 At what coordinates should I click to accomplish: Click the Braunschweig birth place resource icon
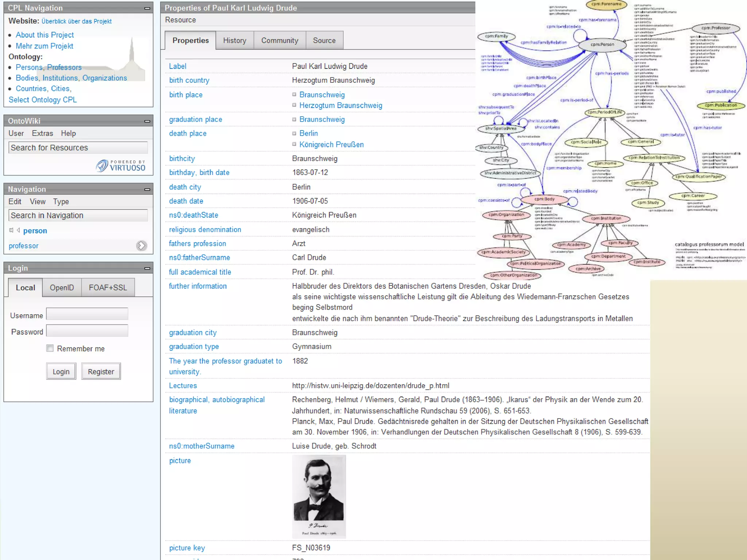click(294, 94)
